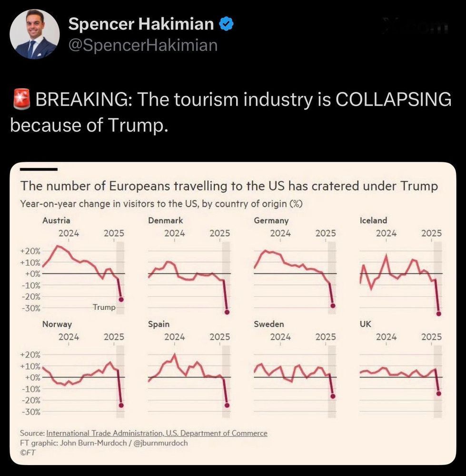Image resolution: width=466 pixels, height=476 pixels.
Task: Click the Norway chart title
Action: click(57, 324)
